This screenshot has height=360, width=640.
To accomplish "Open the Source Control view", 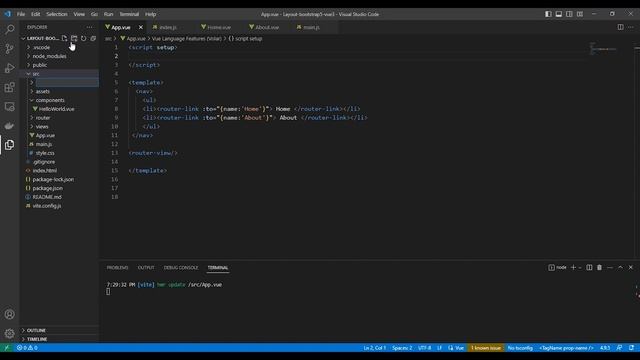I will 9,49.
